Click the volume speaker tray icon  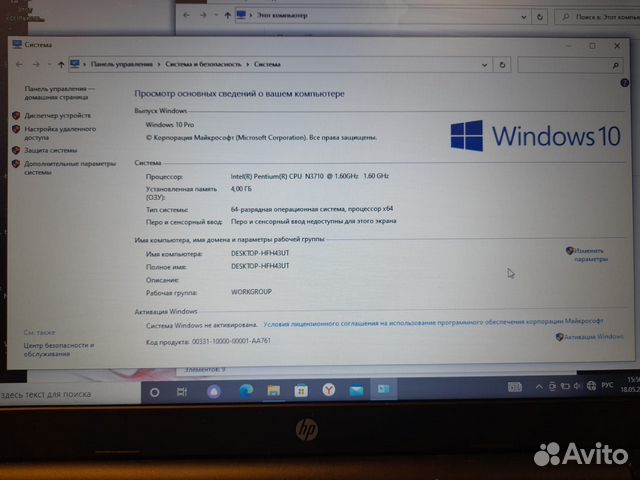pyautogui.click(x=577, y=386)
